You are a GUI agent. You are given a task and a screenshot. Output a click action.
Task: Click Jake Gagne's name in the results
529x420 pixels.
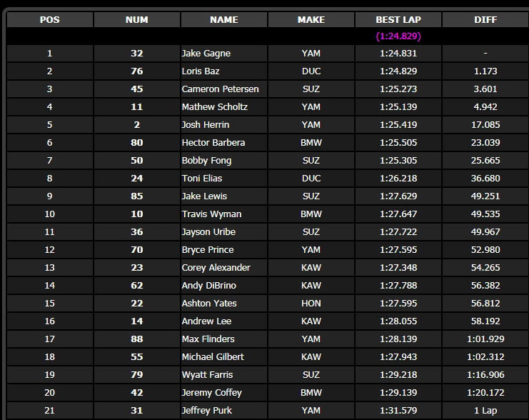206,54
